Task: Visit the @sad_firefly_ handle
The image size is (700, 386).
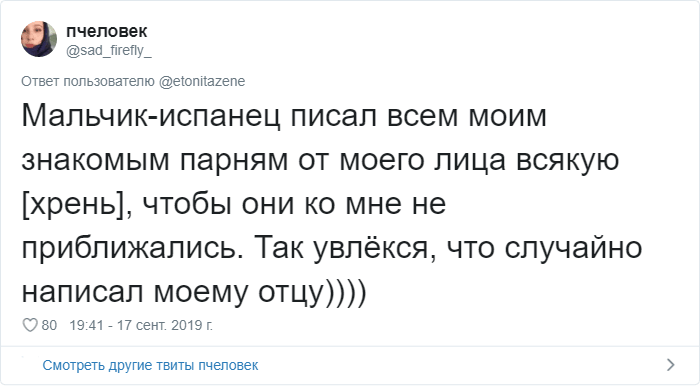Action: 108,51
